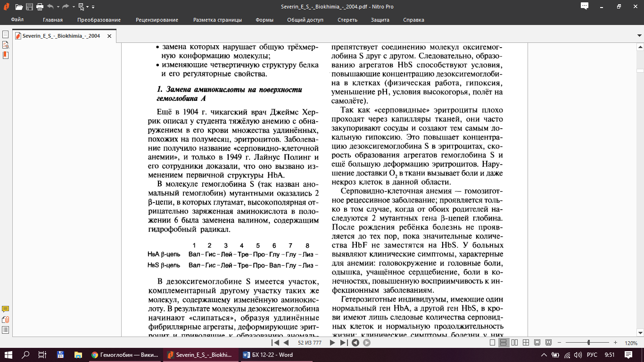Switch to facing pages view

[514, 343]
